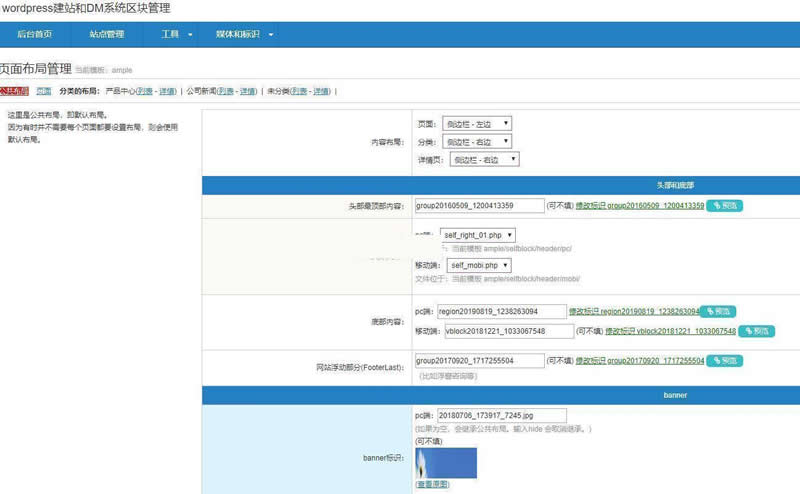Screen dimensions: 800x494
Task: Expand the 工具 dropdown menu
Action: pos(177,34)
